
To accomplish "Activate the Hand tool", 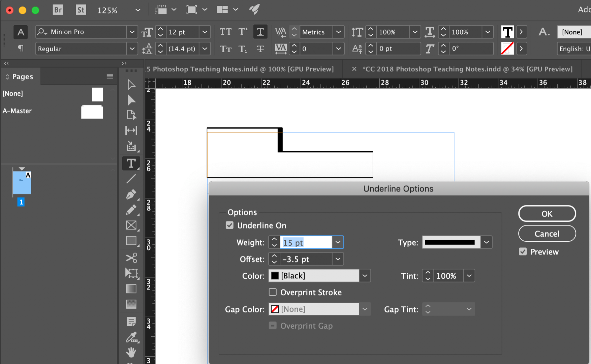I will [131, 352].
